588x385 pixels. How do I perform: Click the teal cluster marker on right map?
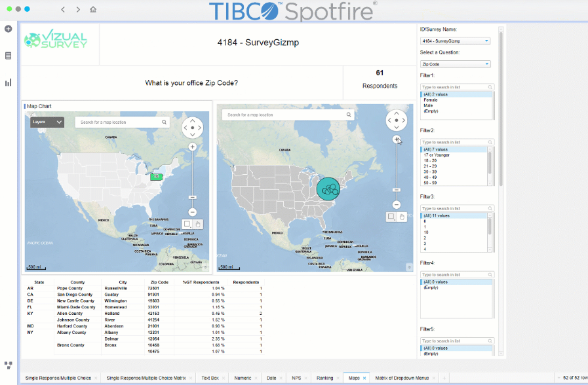[x=328, y=189]
